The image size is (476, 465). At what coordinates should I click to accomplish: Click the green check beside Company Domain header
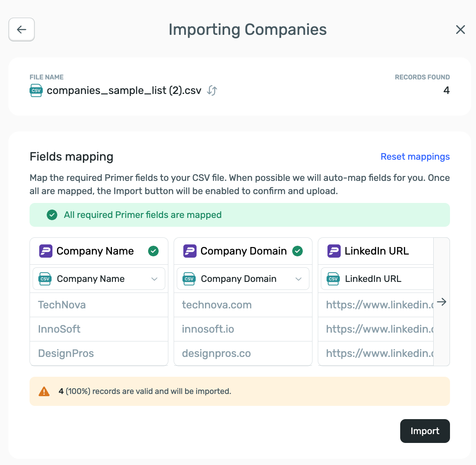pyautogui.click(x=298, y=251)
